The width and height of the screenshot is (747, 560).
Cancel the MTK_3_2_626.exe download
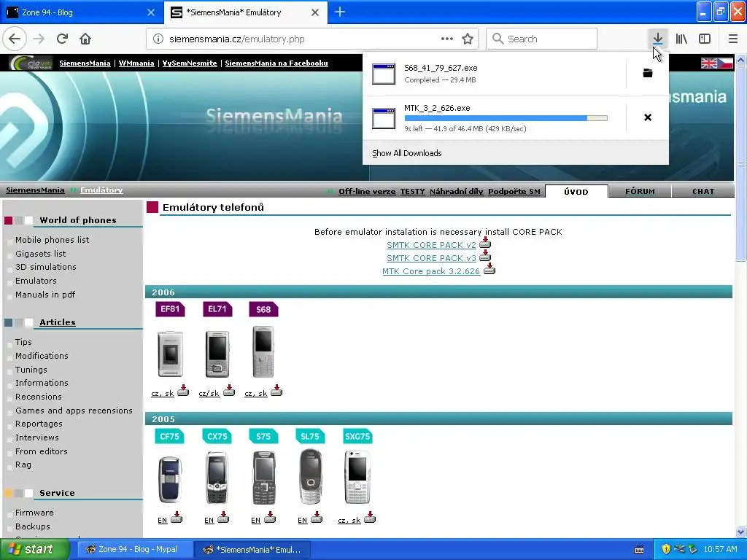[648, 117]
